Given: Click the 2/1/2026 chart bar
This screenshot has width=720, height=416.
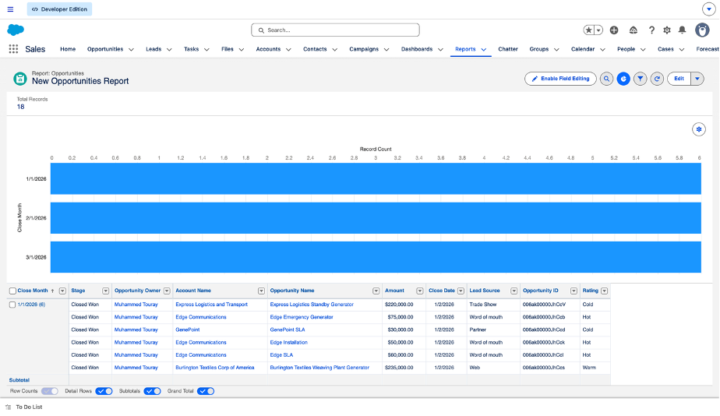Looking at the screenshot, I should (x=376, y=218).
